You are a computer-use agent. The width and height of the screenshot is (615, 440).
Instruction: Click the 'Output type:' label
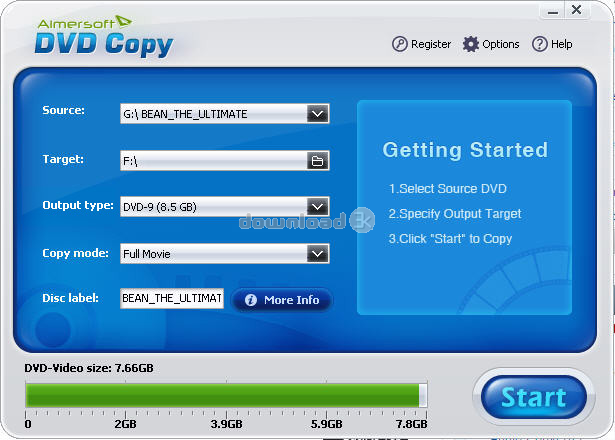(78, 205)
